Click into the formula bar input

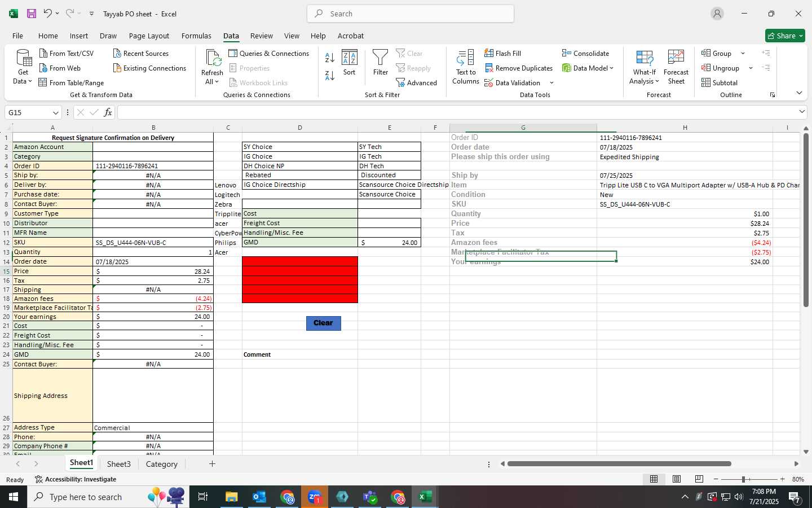tap(457, 112)
